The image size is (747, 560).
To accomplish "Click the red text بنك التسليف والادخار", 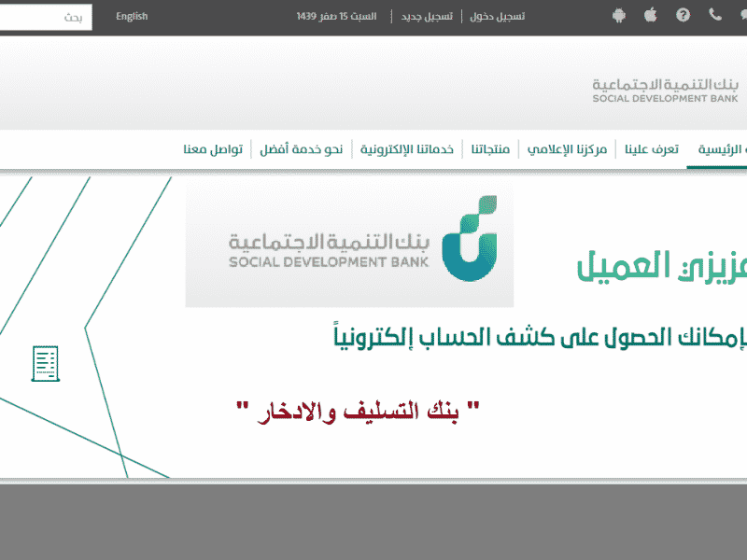I will (x=358, y=411).
